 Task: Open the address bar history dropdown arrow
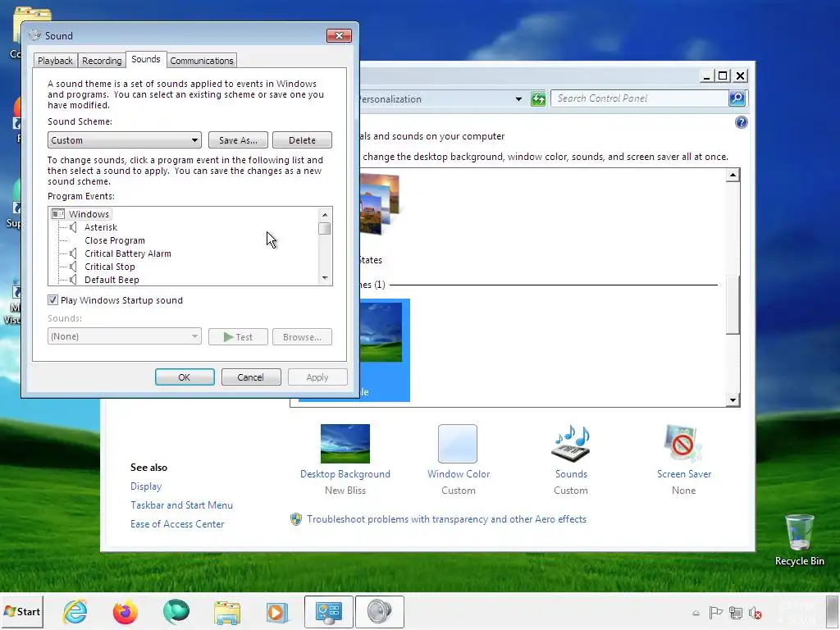coord(518,99)
